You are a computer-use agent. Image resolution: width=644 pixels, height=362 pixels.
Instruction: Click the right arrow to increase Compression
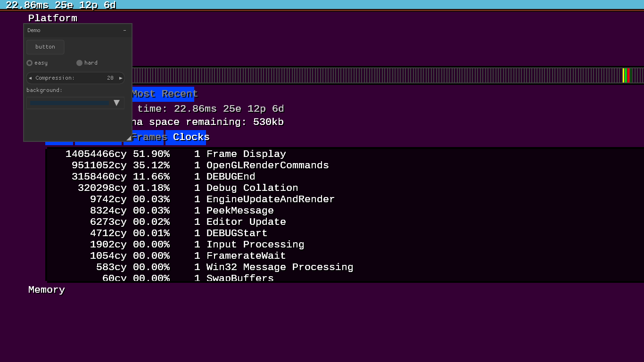(x=121, y=78)
